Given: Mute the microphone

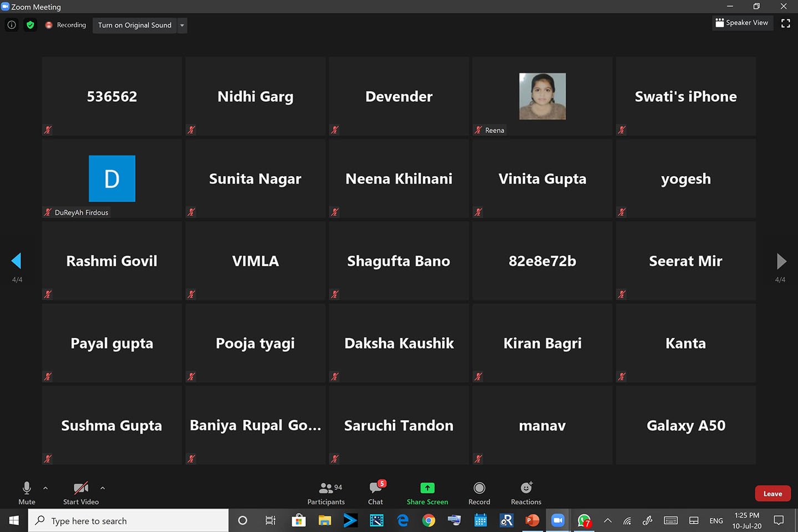Looking at the screenshot, I should click(27, 493).
